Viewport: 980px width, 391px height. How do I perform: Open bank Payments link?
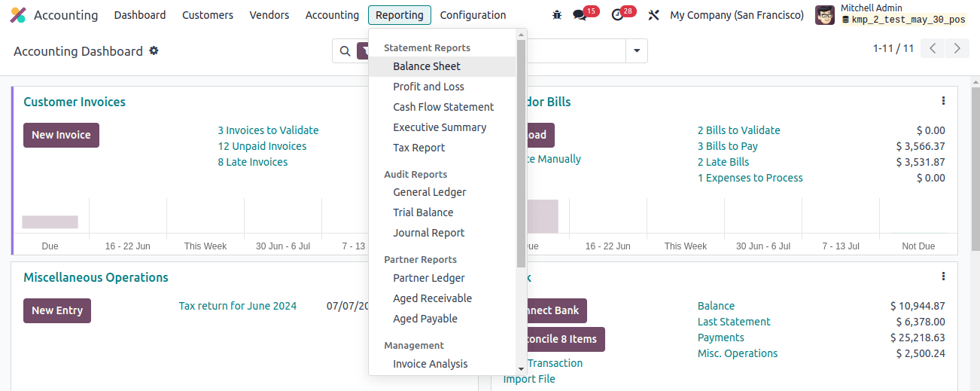coord(720,338)
